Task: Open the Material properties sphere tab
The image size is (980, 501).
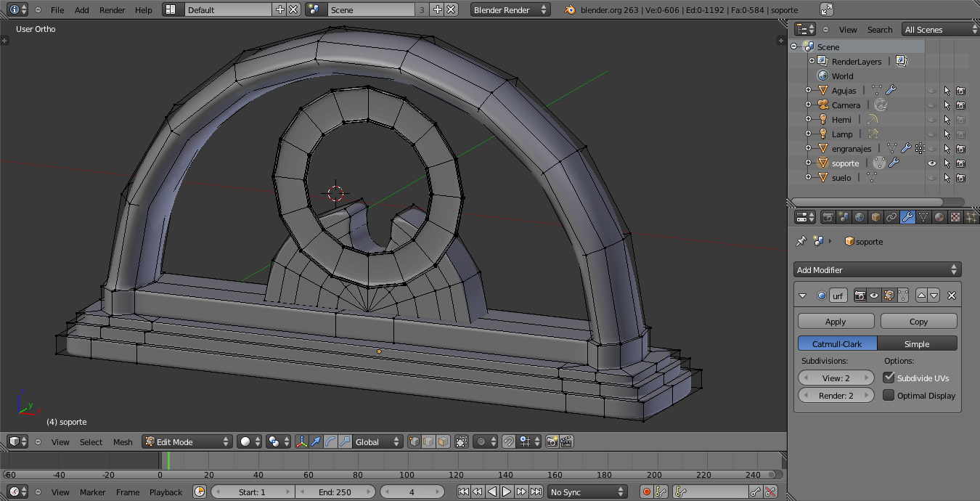Action: [x=939, y=217]
